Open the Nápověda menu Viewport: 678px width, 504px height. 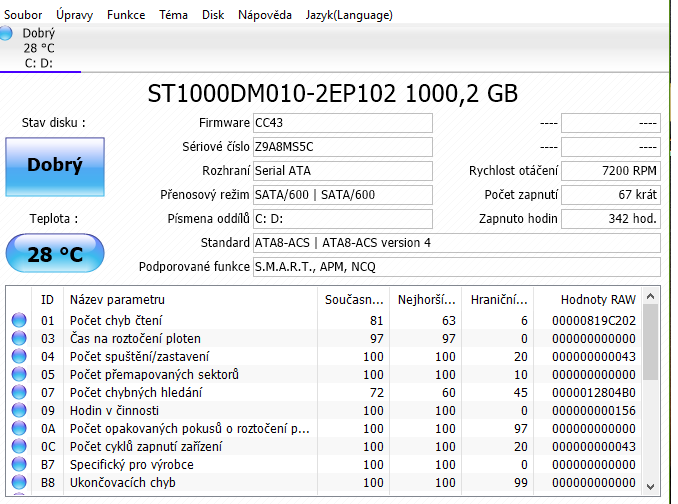click(265, 15)
